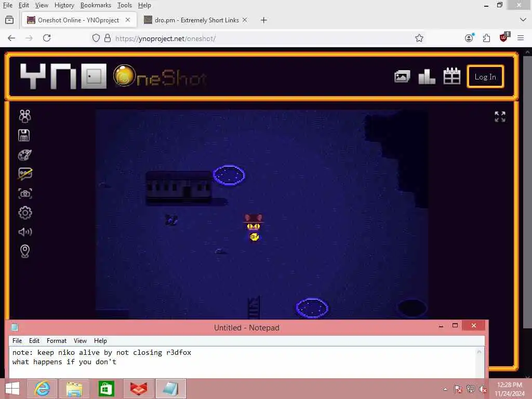Open the Windows Start button

click(12, 389)
